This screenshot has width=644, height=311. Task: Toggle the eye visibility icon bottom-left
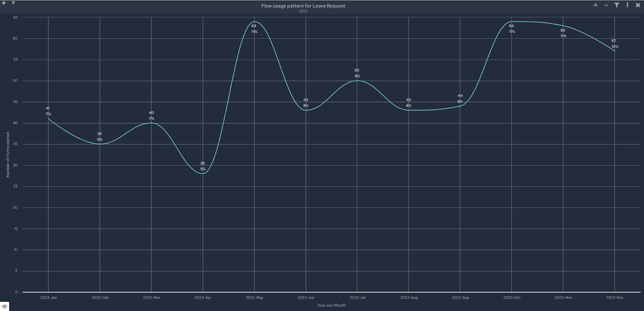point(4,306)
